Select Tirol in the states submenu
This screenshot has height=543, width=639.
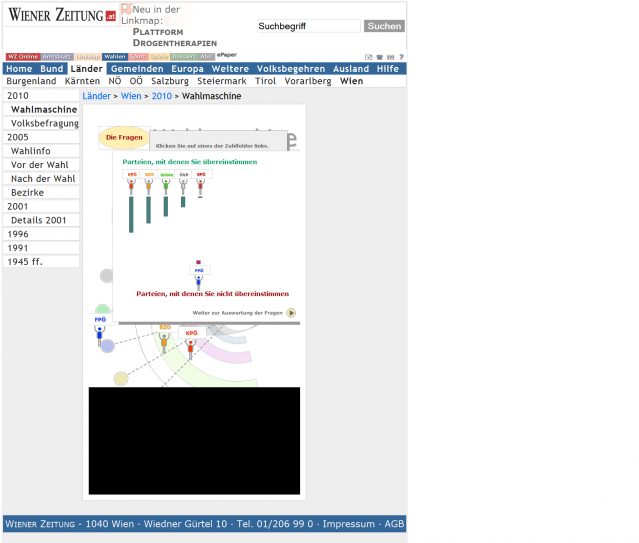265,81
